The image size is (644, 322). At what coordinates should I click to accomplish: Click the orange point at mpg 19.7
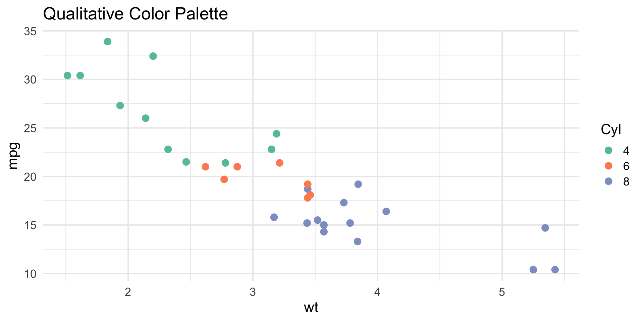click(x=224, y=179)
